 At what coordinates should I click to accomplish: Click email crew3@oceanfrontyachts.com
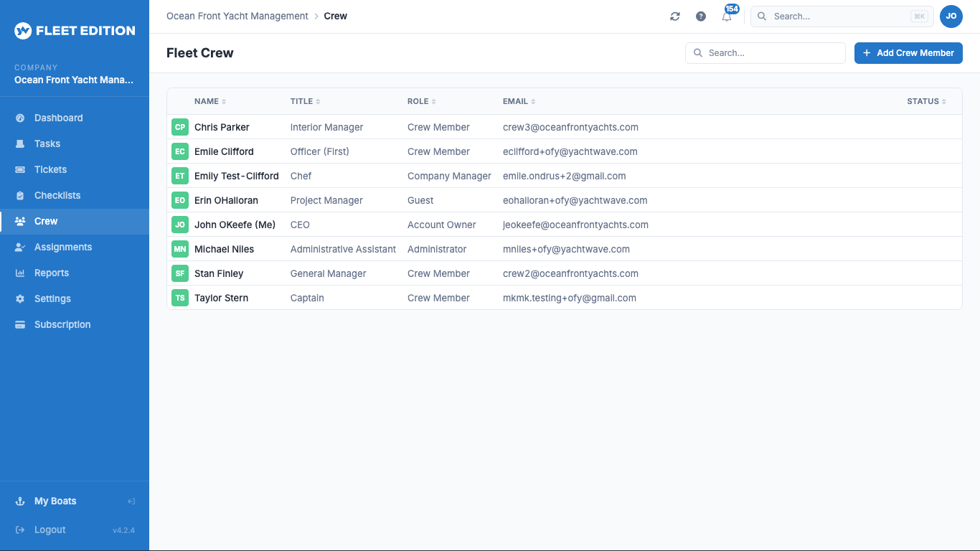tap(570, 127)
